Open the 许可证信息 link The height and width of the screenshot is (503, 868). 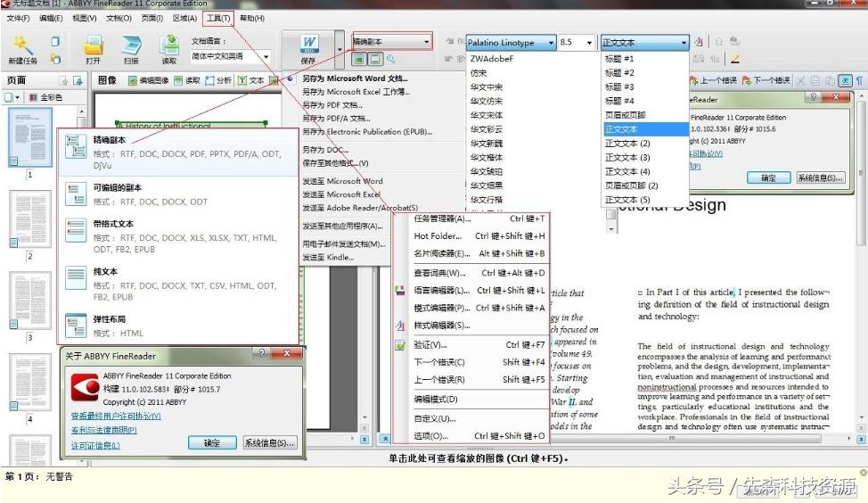pos(95,445)
